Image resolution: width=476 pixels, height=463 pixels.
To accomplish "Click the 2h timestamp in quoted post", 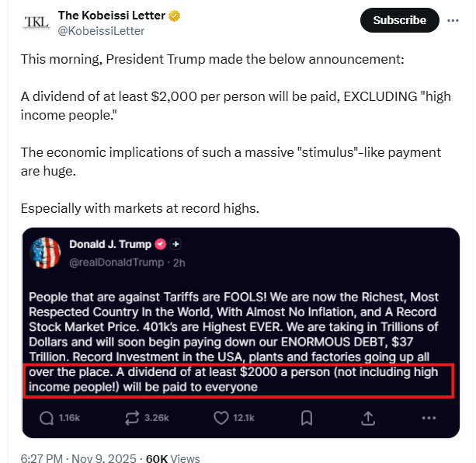I will click(178, 263).
